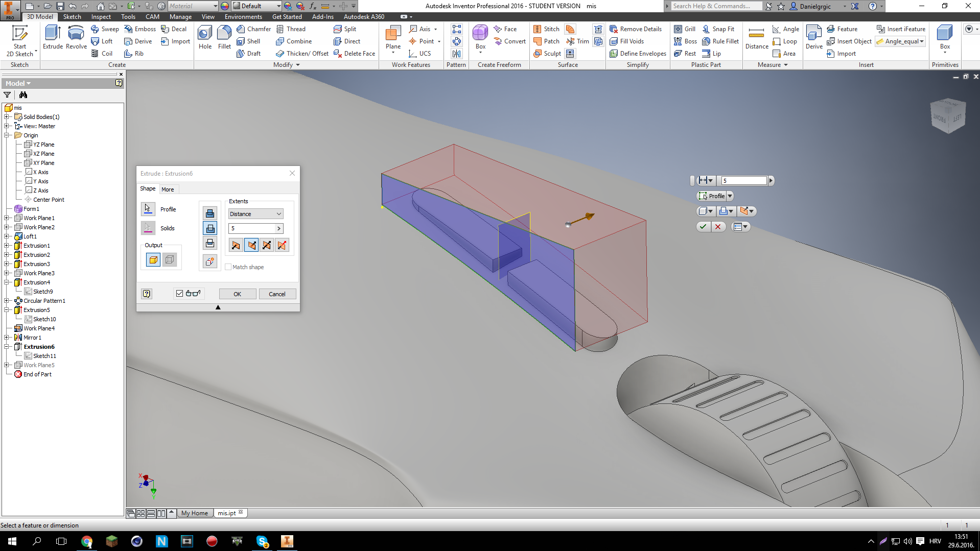Collapse the Extrude dialog with bottom arrow
The image size is (980, 551).
[218, 307]
